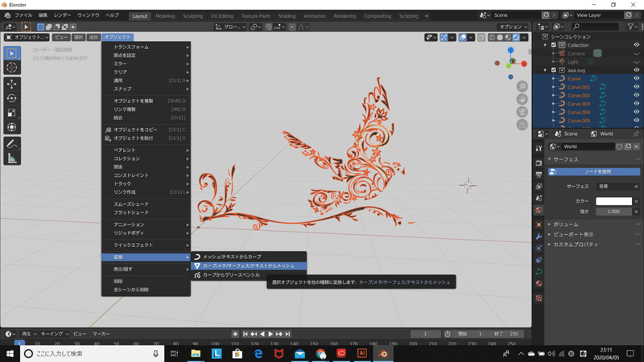Click the World color white swatch
The width and height of the screenshot is (644, 362).
click(613, 201)
